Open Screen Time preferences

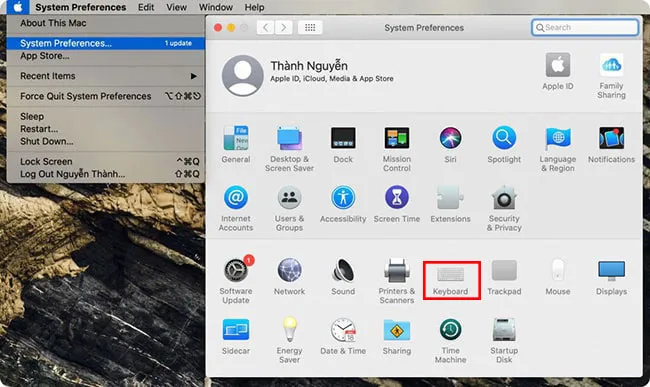397,204
